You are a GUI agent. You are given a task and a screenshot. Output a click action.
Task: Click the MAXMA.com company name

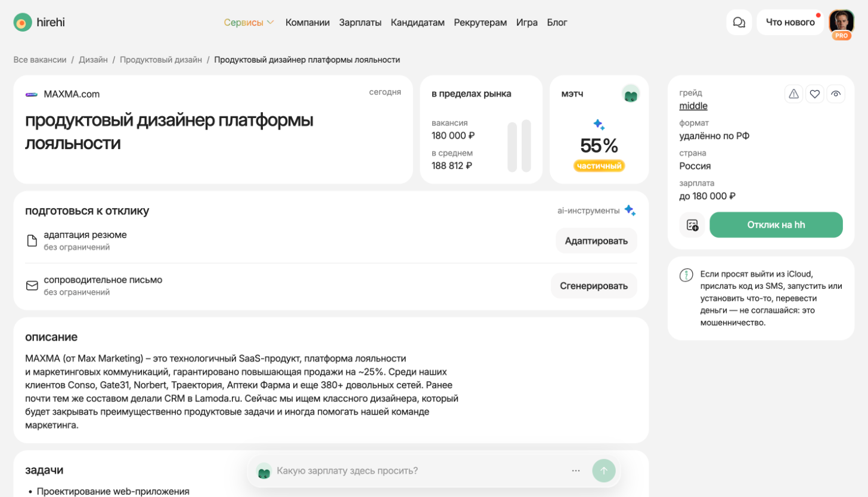72,94
